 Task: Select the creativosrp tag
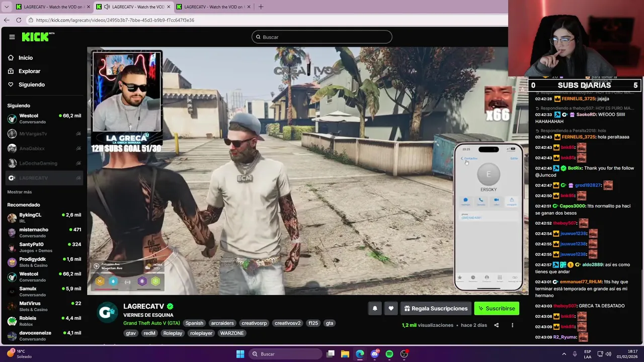pyautogui.click(x=254, y=323)
